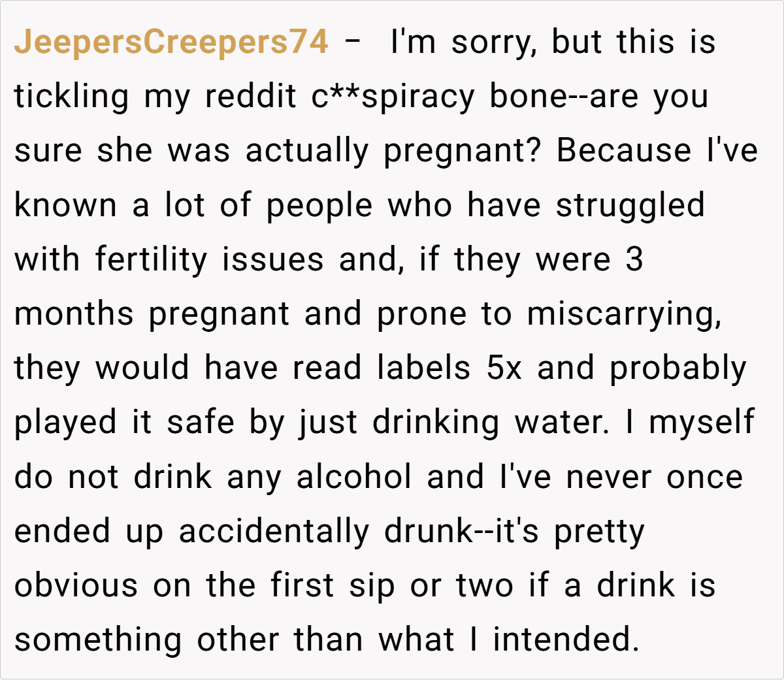
Task: Click the word "issues" in the comment
Action: (x=272, y=259)
